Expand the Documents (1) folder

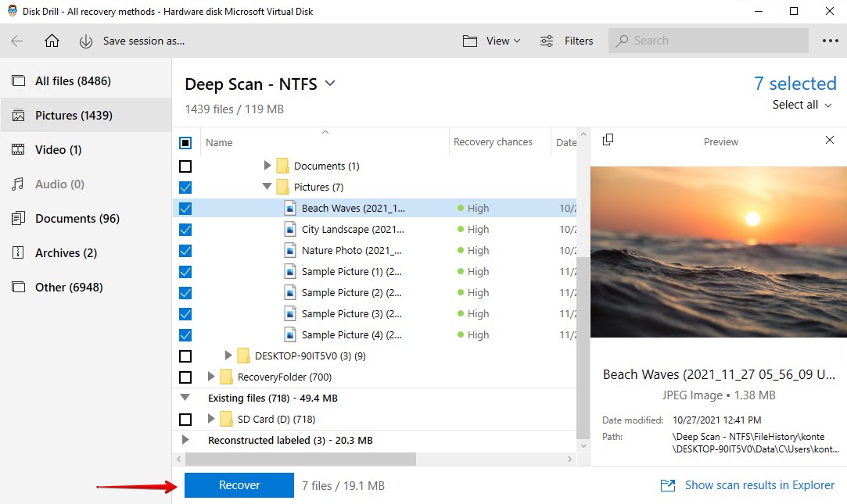click(267, 166)
